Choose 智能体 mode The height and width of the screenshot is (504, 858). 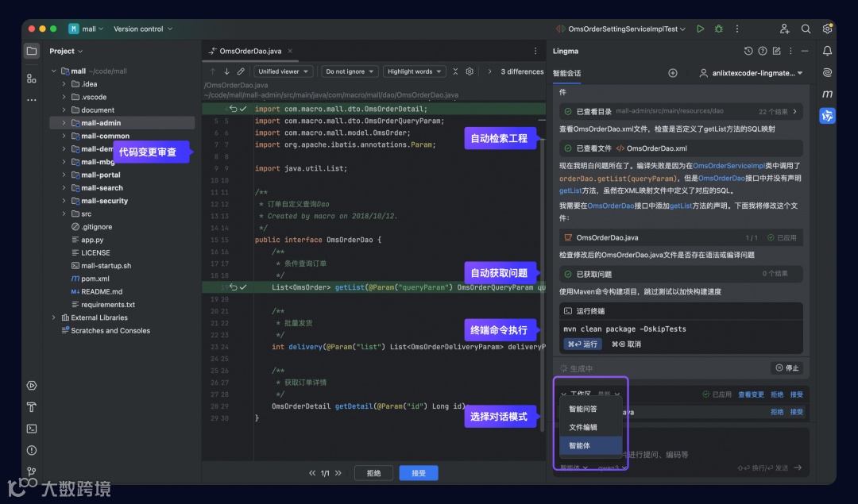[x=591, y=445]
